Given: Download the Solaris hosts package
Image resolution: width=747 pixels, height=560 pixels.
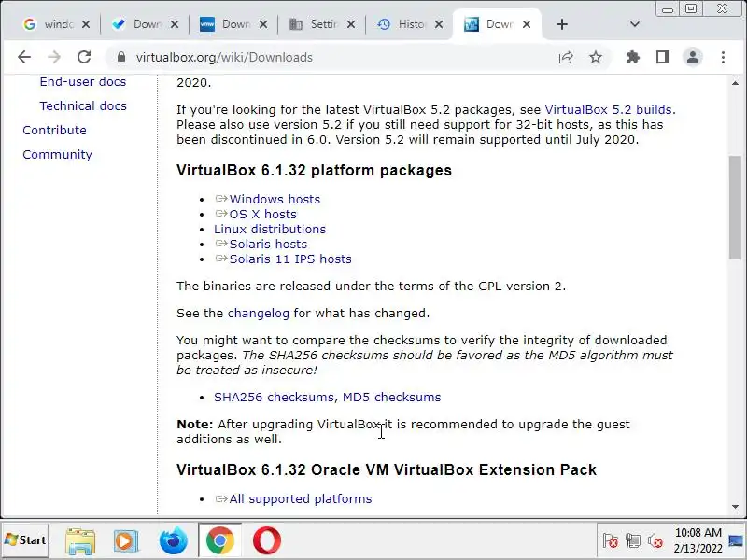Looking at the screenshot, I should pos(268,245).
